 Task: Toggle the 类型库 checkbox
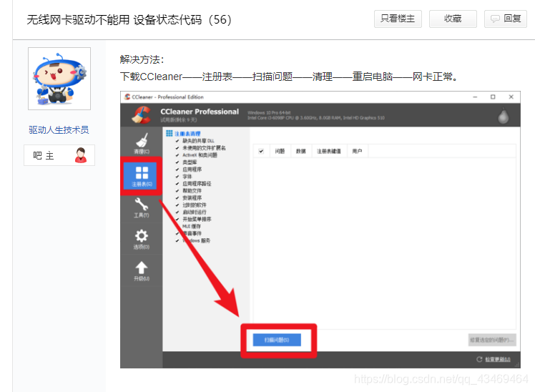(x=177, y=162)
